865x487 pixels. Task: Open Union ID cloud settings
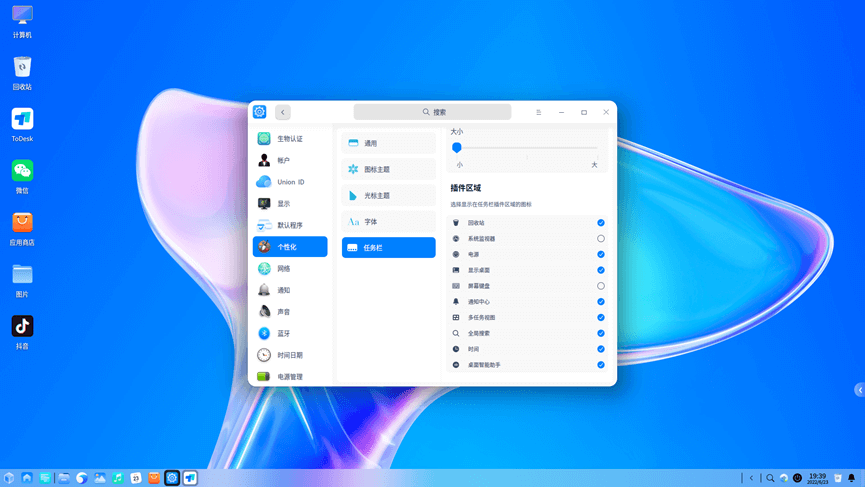pyautogui.click(x=289, y=182)
